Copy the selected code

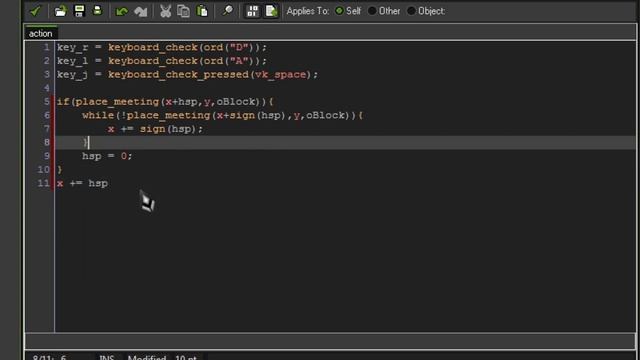[x=183, y=11]
